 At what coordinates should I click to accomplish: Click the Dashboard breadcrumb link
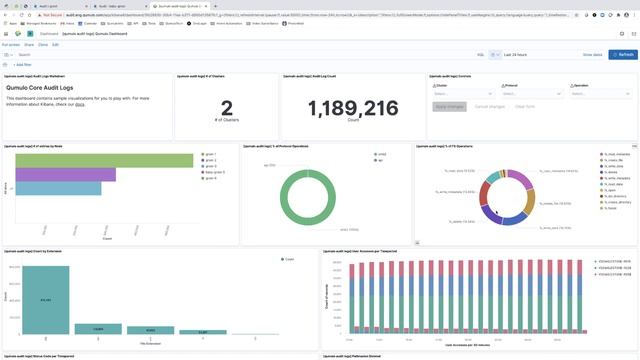coord(49,33)
